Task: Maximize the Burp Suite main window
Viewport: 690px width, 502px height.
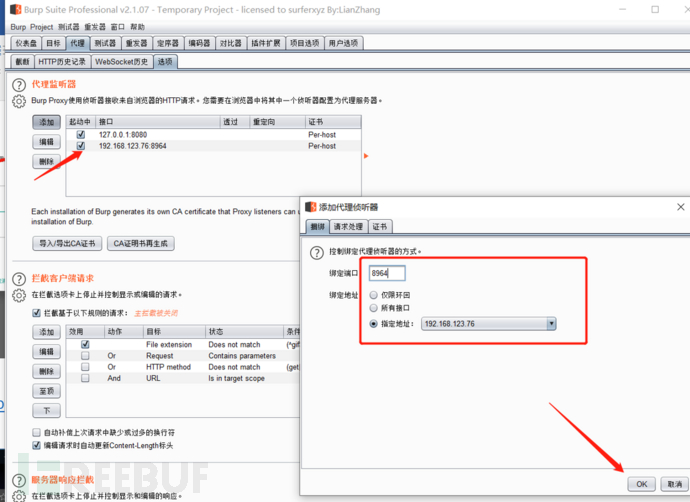Action: pos(655,9)
